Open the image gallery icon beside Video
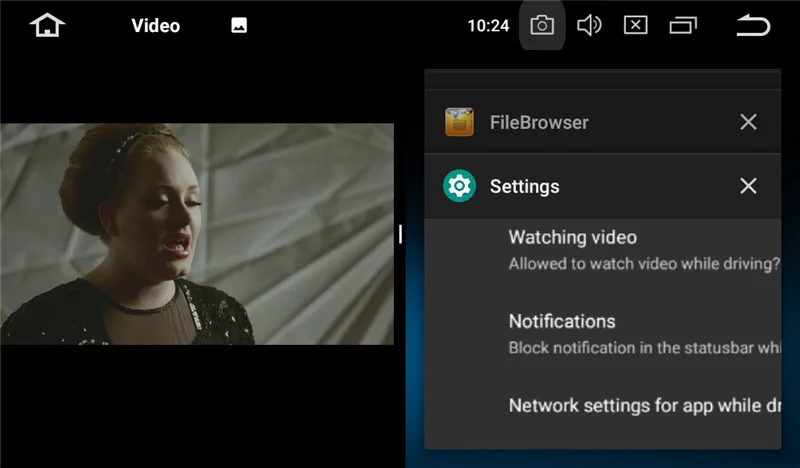The height and width of the screenshot is (468, 800). click(239, 25)
